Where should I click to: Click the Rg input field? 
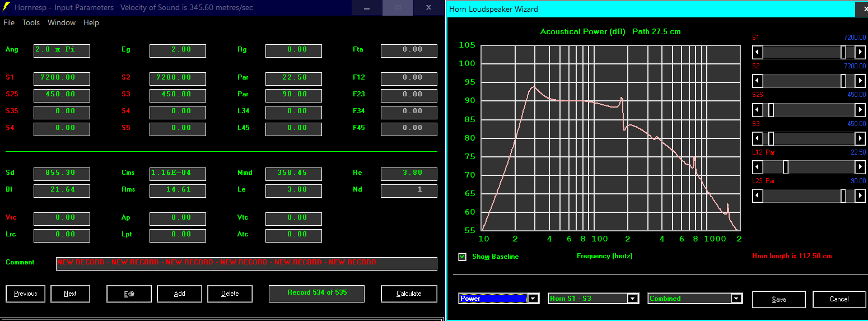click(x=293, y=50)
